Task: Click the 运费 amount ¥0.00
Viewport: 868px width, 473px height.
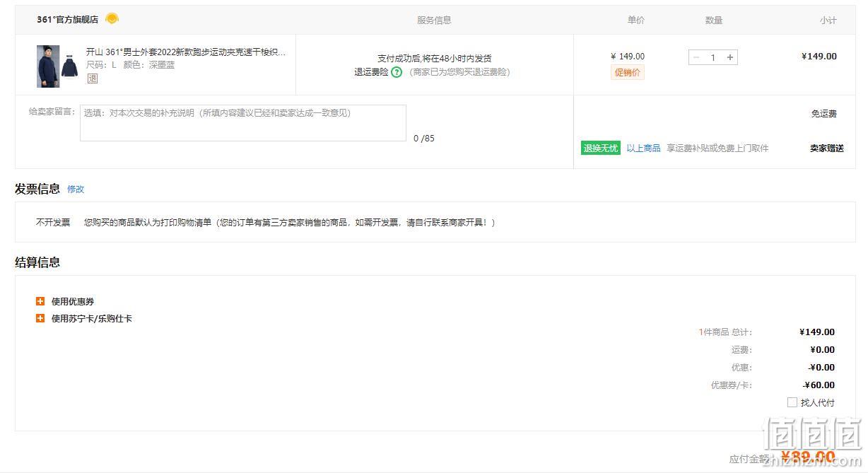Action: pyautogui.click(x=822, y=350)
